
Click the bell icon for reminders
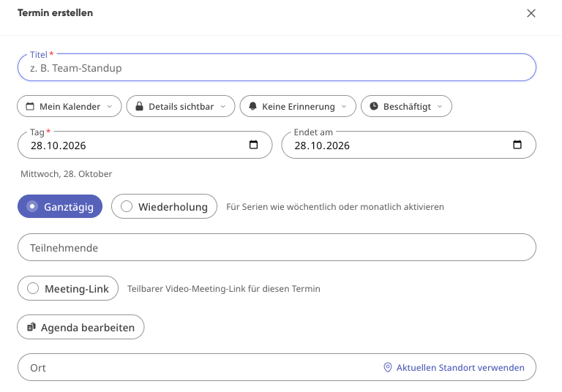[252, 107]
